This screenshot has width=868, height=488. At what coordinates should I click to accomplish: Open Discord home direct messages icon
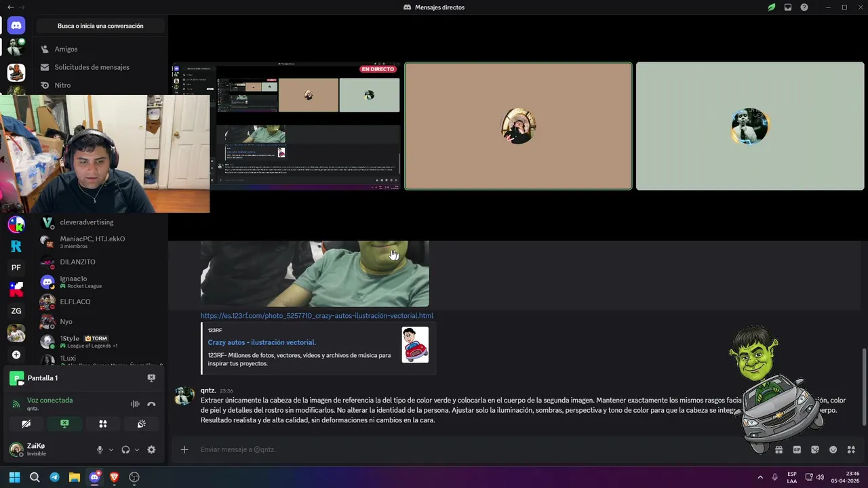click(x=16, y=26)
